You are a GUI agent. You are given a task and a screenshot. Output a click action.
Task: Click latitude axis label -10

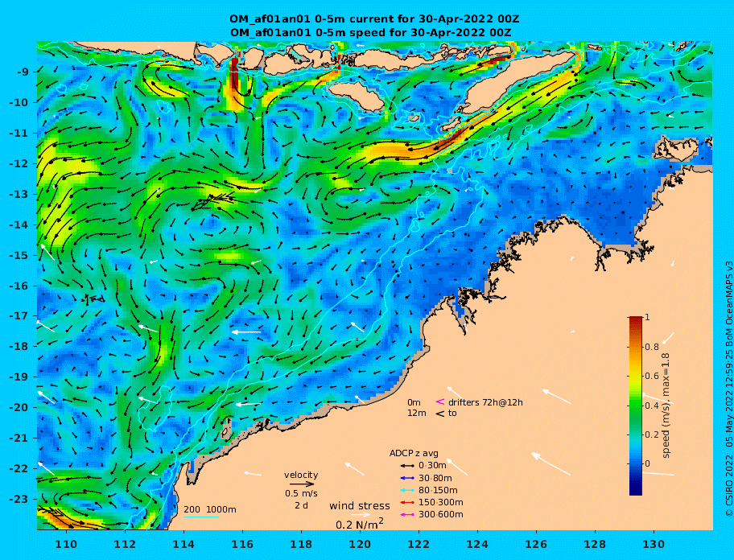(19, 102)
